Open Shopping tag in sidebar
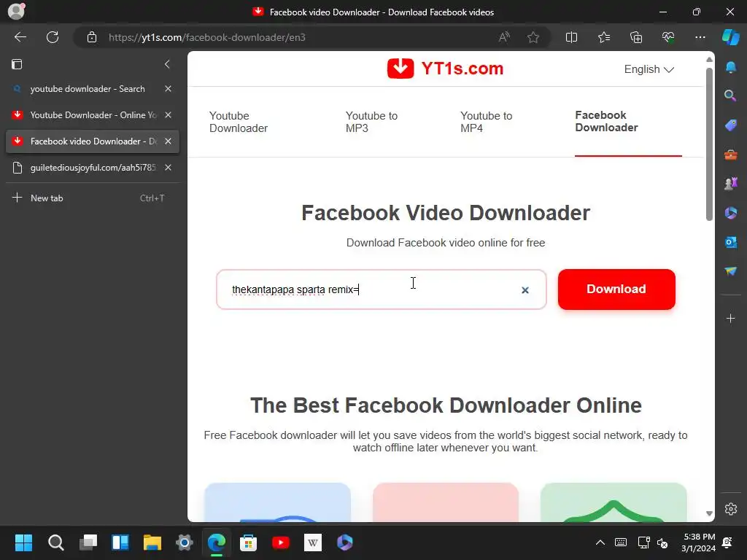This screenshot has height=560, width=747. click(731, 125)
